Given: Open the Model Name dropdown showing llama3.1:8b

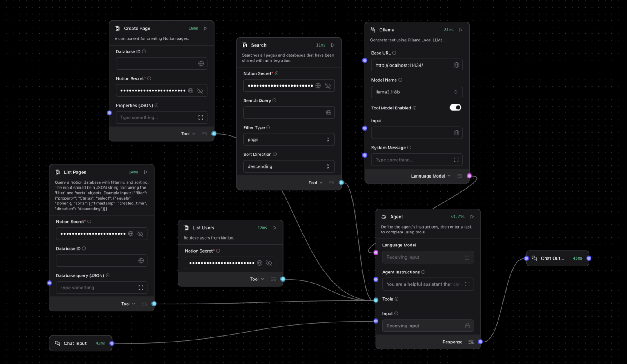Looking at the screenshot, I should click(x=416, y=92).
